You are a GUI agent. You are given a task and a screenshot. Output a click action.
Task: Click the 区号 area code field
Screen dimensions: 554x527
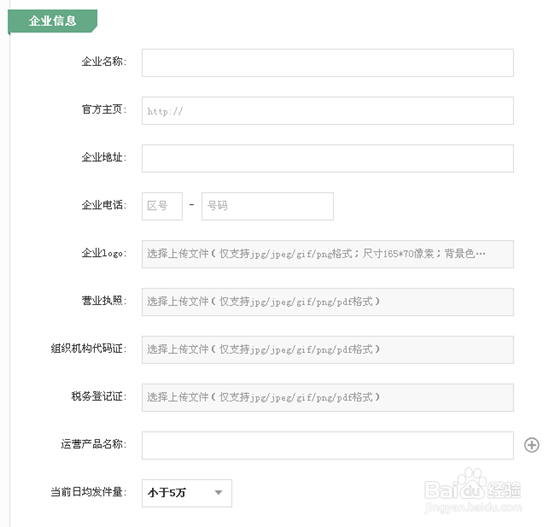coord(162,206)
